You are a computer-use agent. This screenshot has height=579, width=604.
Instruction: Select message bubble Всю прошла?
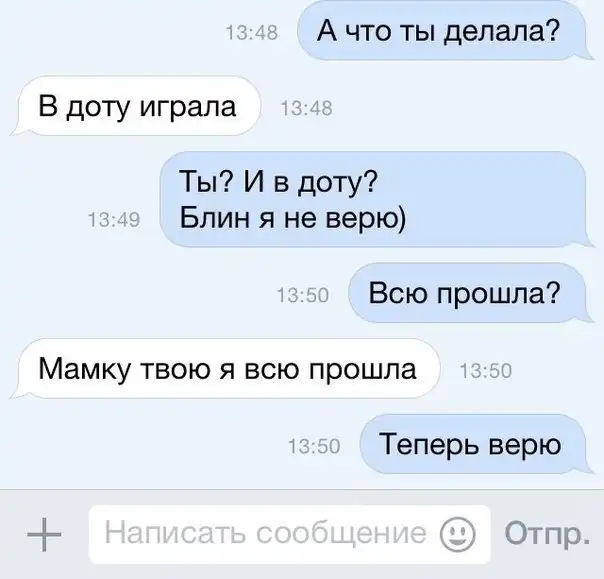pyautogui.click(x=467, y=293)
